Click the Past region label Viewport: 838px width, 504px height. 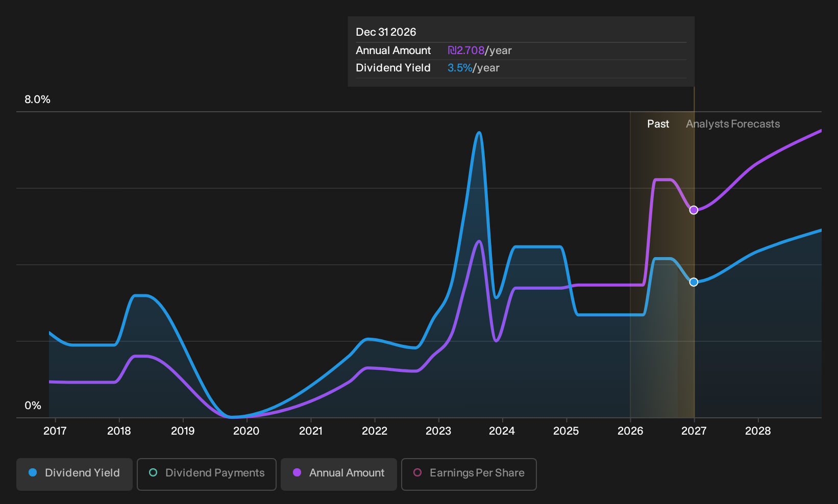point(658,124)
